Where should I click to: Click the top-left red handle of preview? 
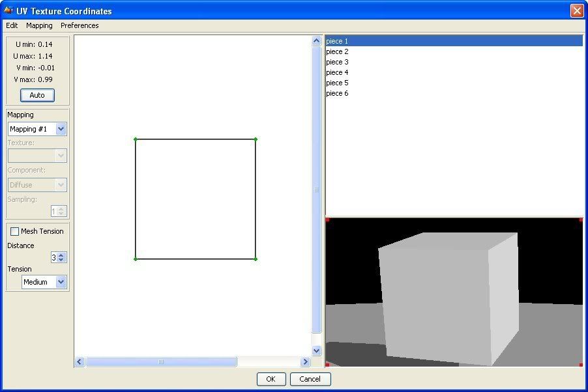tap(327, 219)
